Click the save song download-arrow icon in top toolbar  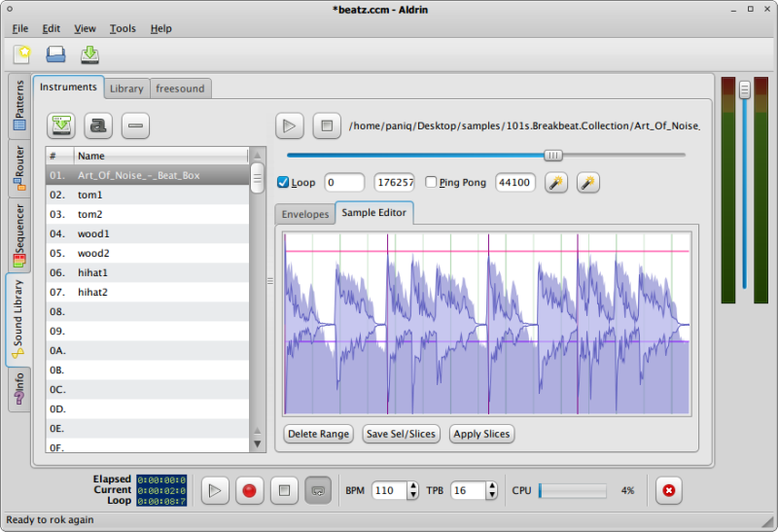click(89, 53)
